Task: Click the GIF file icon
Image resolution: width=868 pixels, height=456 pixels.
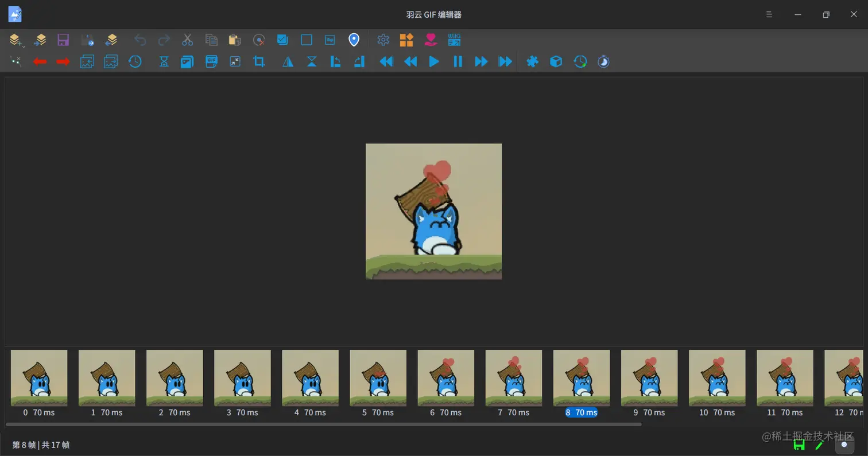Action: 211,61
